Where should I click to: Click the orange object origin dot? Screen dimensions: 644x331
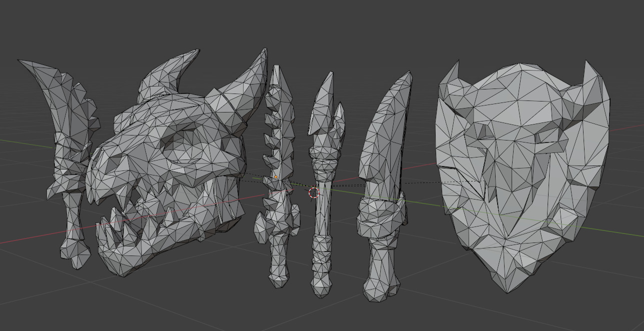point(276,177)
